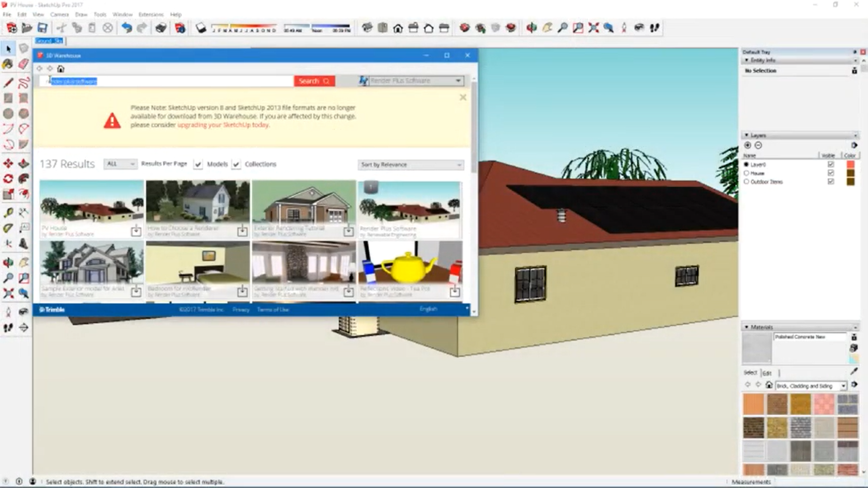Follow the upgrading your SketchUp today link
The width and height of the screenshot is (868, 488).
click(222, 125)
